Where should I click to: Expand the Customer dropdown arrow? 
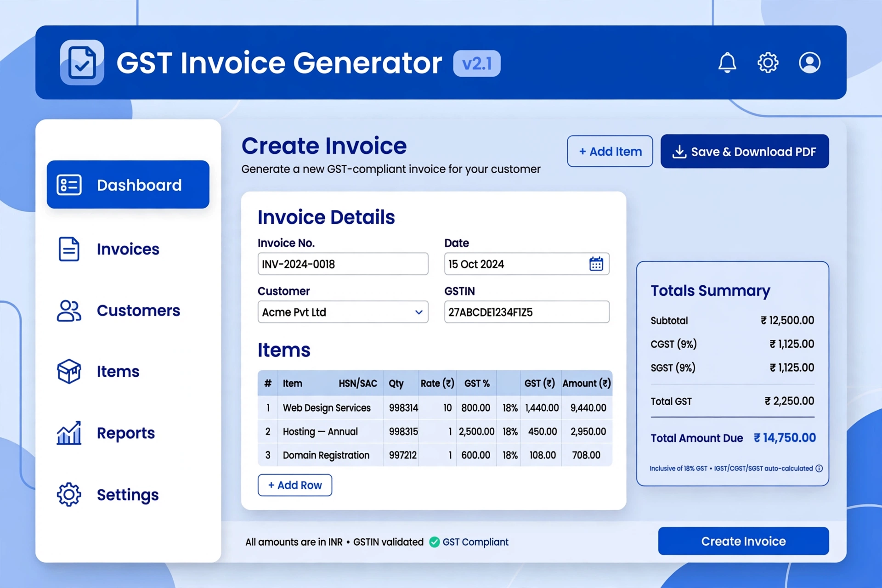coord(418,312)
